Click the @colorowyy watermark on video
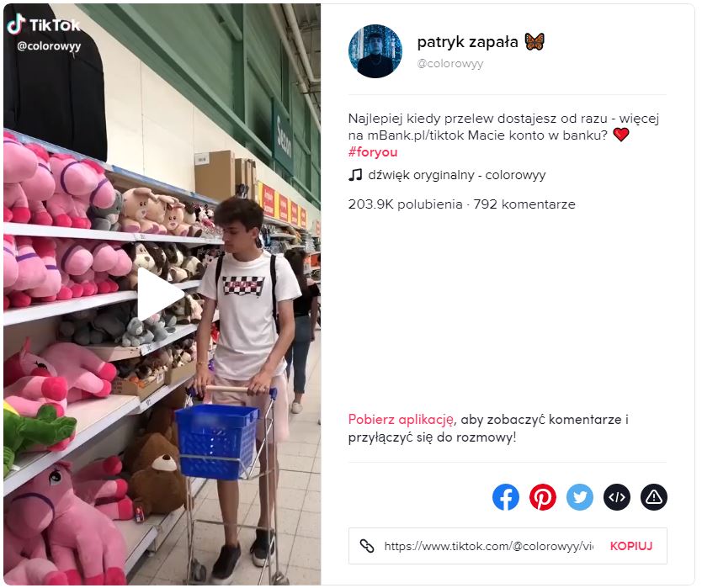Image resolution: width=702 pixels, height=588 pixels. tap(49, 46)
